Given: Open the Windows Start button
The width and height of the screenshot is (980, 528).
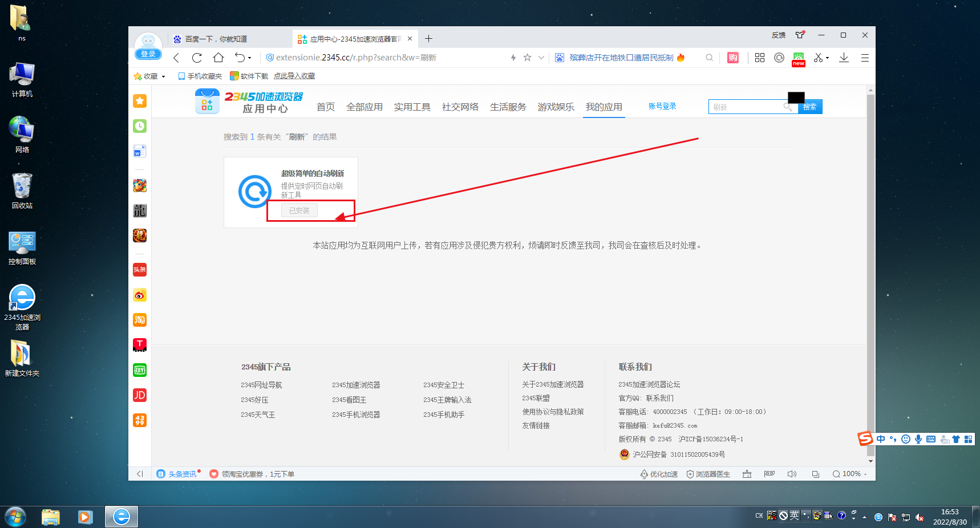Looking at the screenshot, I should point(15,517).
